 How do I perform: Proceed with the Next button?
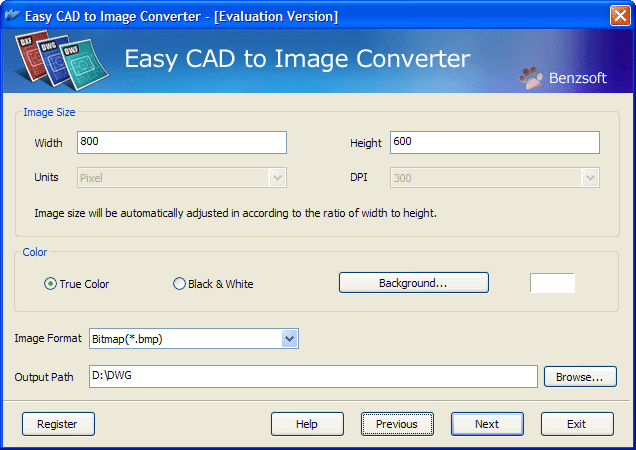point(487,424)
